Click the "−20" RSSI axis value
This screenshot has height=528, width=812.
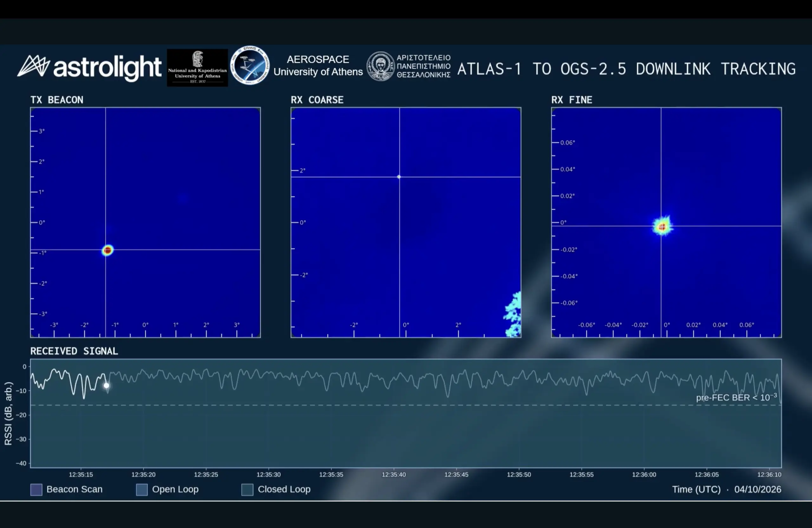tap(21, 415)
